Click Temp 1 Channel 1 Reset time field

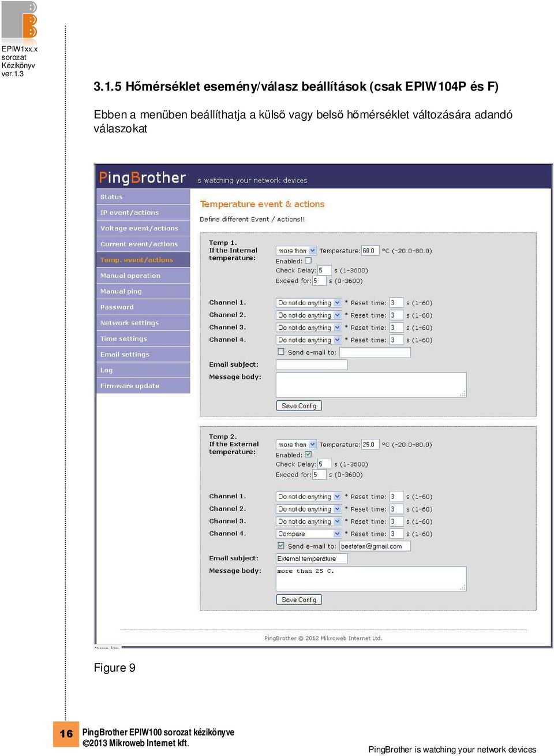pyautogui.click(x=396, y=303)
